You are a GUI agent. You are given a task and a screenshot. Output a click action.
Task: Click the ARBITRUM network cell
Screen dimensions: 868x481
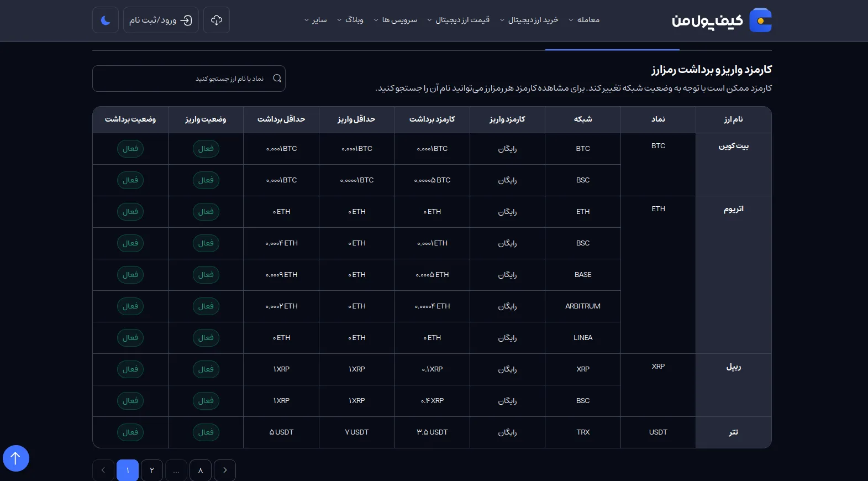[583, 306]
